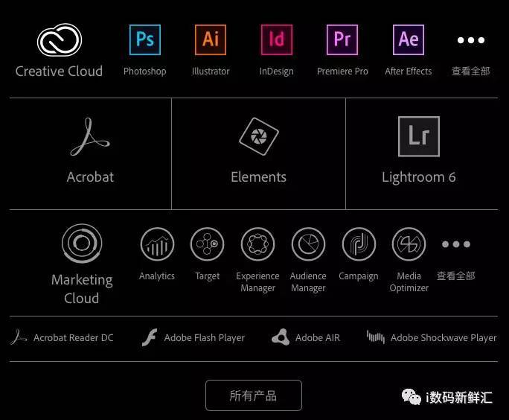Click the Illustrator text link

[x=211, y=71]
